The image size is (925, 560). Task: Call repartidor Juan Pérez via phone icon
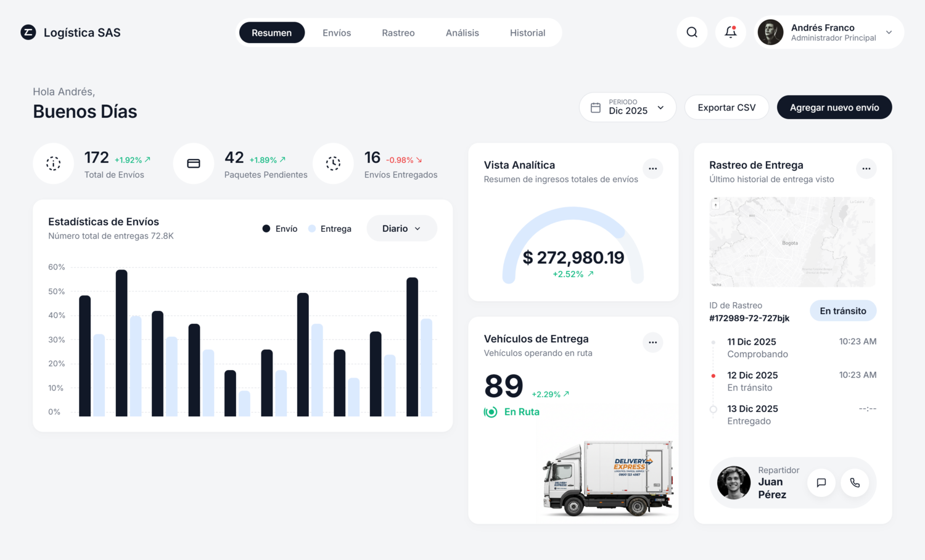click(855, 483)
